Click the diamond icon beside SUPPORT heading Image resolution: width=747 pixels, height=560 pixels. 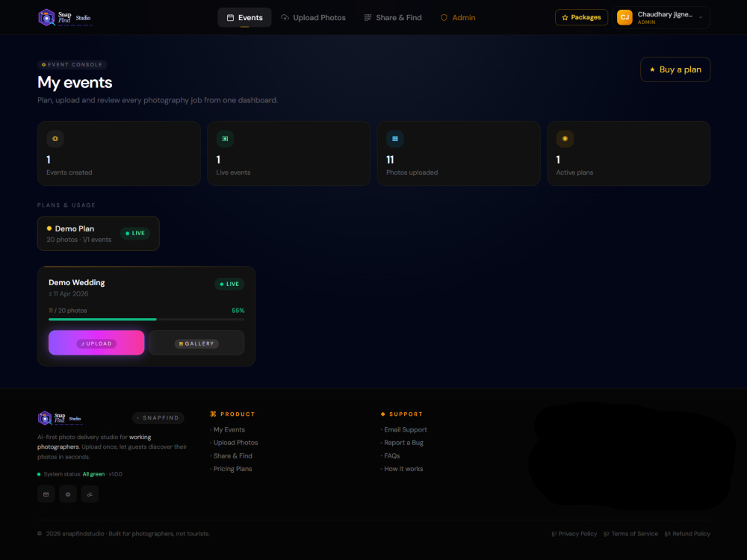click(x=382, y=414)
